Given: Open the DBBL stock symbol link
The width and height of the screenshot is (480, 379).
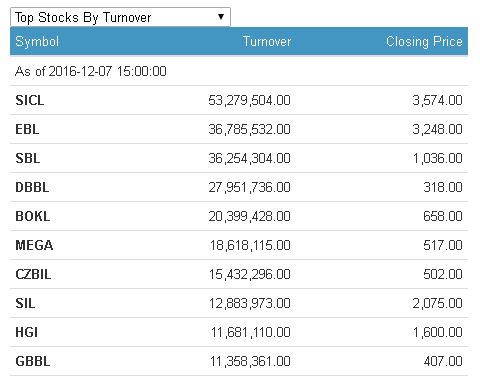Looking at the screenshot, I should (32, 187).
